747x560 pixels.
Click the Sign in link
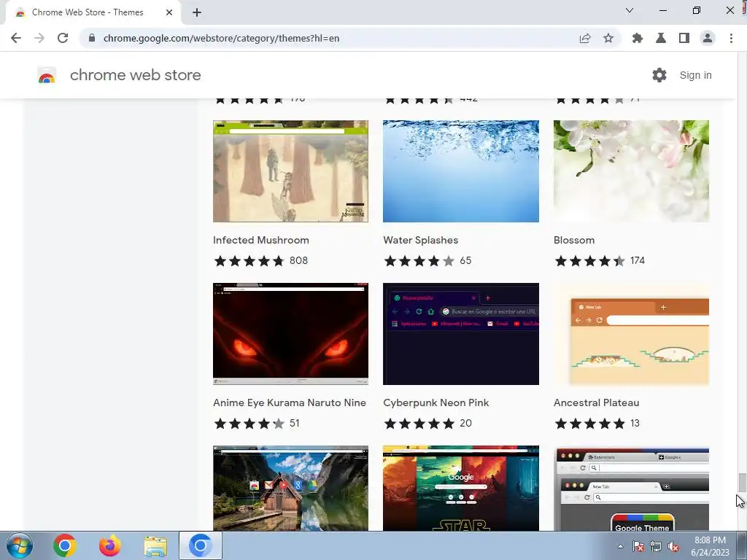pos(695,75)
